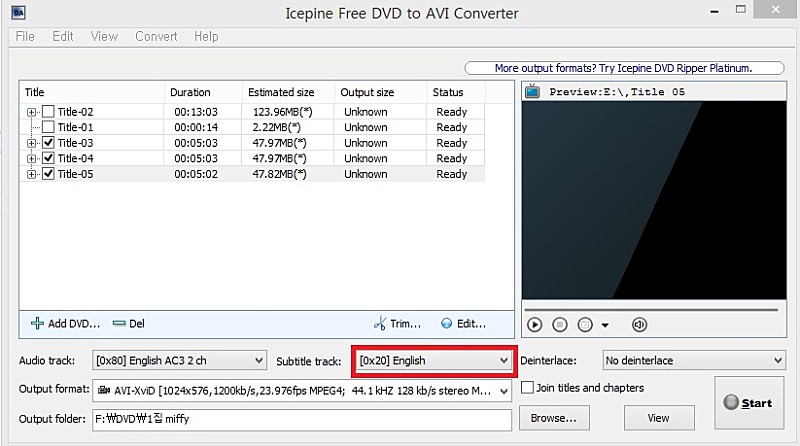
Task: Click the preview TV icon
Action: 533,91
